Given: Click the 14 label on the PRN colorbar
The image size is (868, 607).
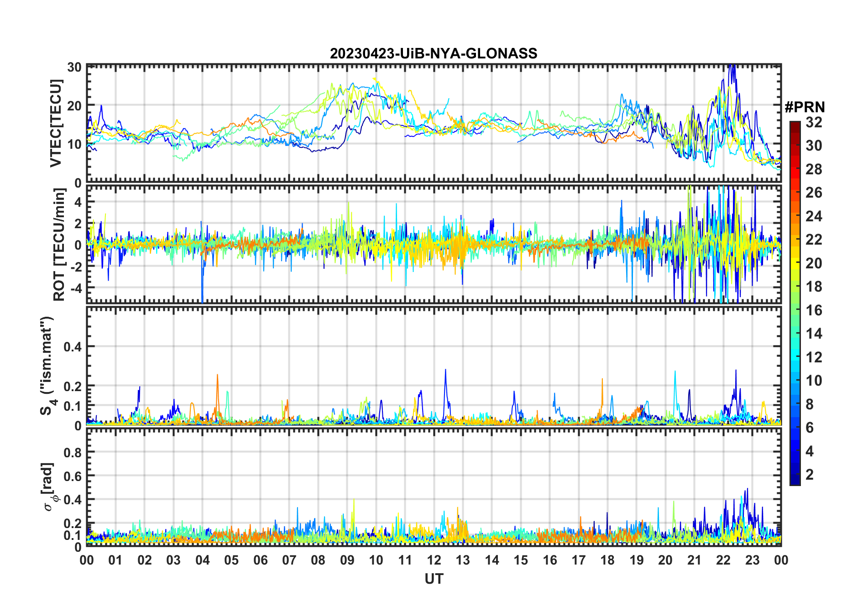Looking at the screenshot, I should pos(814,334).
